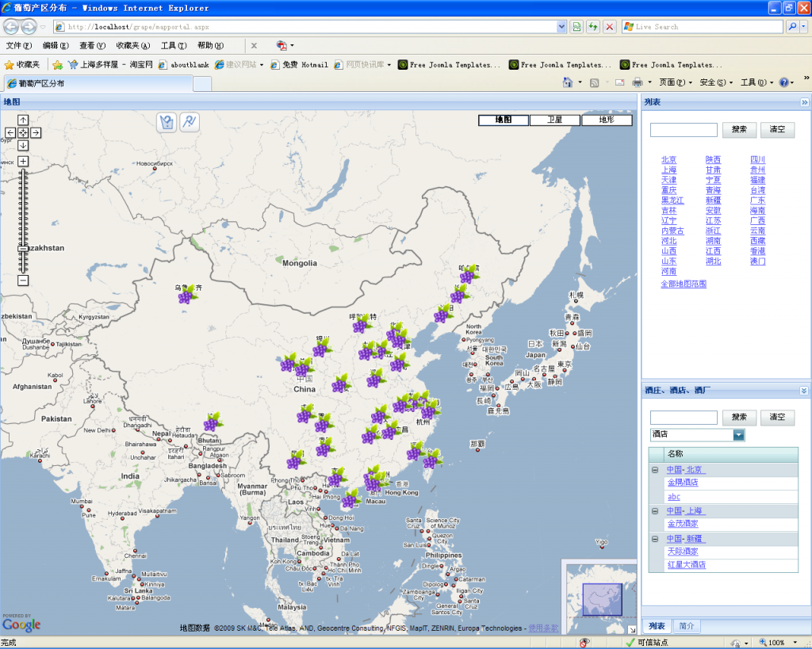Click the printer icon in command bar
The height and width of the screenshot is (649, 812).
[x=637, y=82]
